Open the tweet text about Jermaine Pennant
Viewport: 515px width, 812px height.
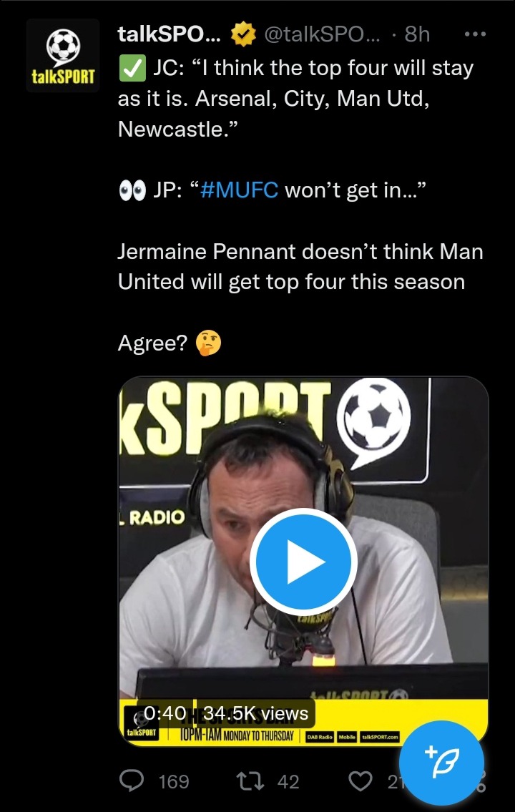(300, 267)
